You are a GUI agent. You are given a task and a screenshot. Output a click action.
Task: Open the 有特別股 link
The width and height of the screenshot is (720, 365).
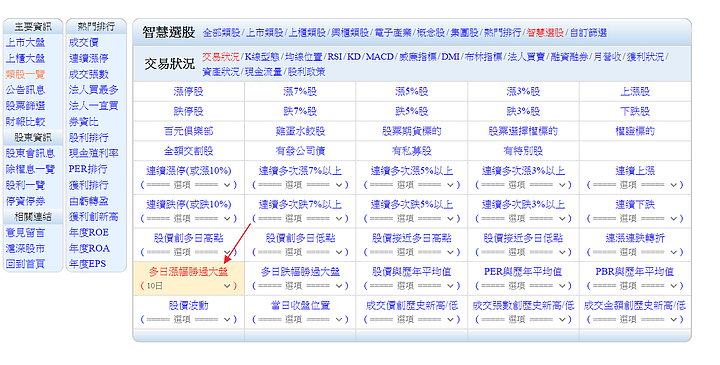pos(523,151)
